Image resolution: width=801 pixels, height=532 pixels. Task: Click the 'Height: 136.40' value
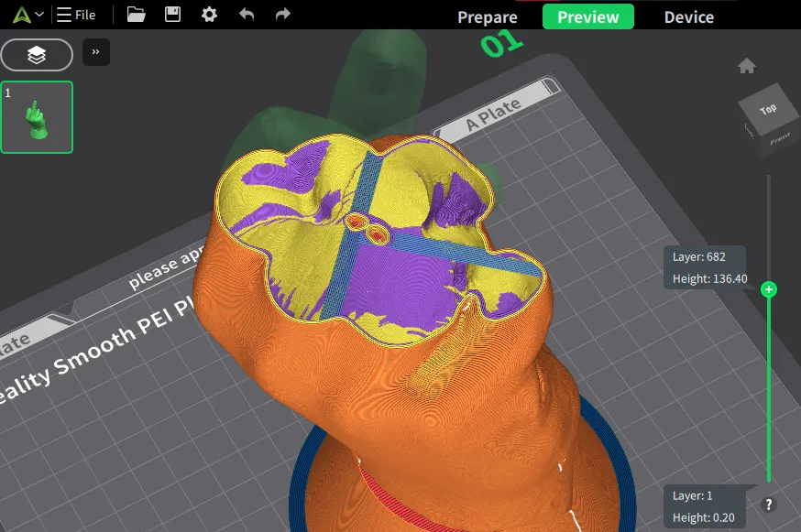tap(709, 278)
